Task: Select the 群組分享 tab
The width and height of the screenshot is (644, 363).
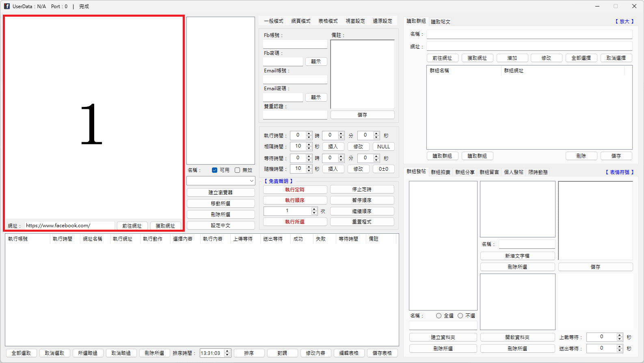Action: point(465,172)
